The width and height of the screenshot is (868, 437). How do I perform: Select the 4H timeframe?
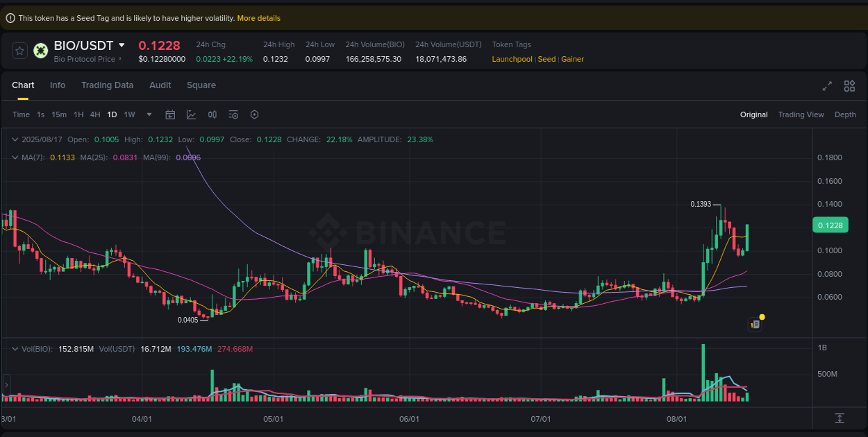[95, 114]
